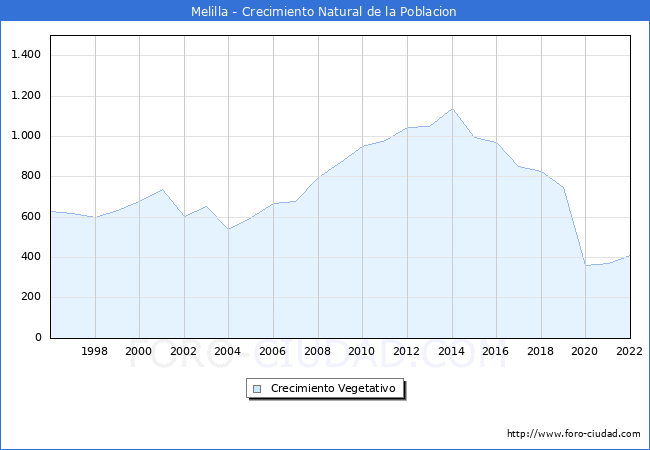This screenshot has width=650, height=450.
Task: Click the 2018 x-axis label
Action: (x=541, y=351)
